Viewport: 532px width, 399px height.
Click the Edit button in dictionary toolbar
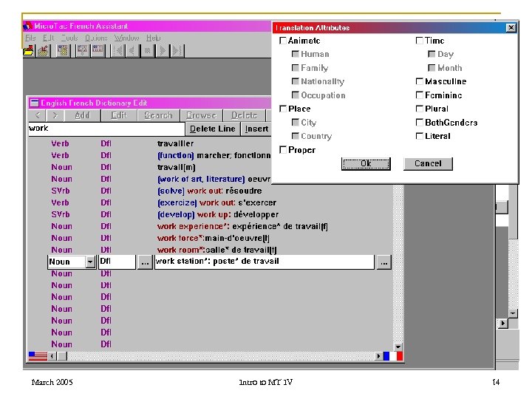pos(119,115)
